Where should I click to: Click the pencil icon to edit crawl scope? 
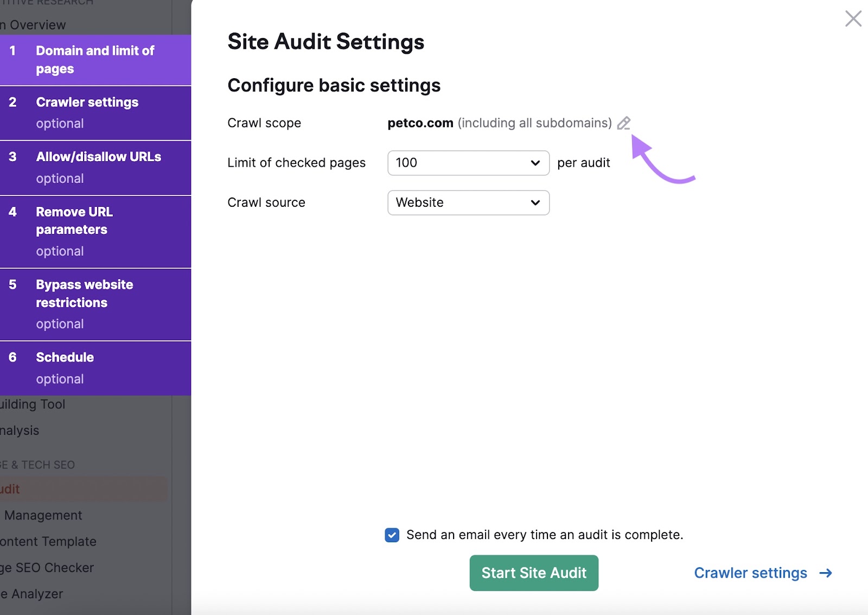[624, 123]
